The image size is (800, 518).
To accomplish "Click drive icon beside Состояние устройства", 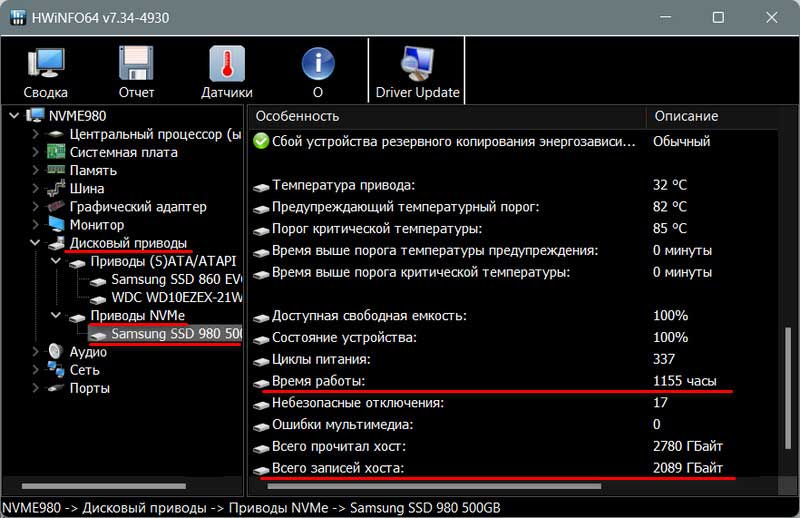I will (261, 339).
